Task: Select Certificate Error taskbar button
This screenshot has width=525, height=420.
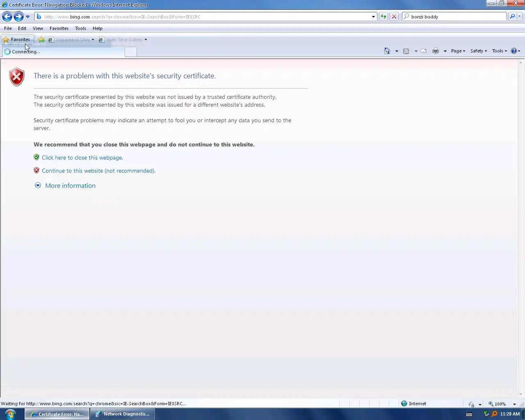Action: click(x=57, y=414)
